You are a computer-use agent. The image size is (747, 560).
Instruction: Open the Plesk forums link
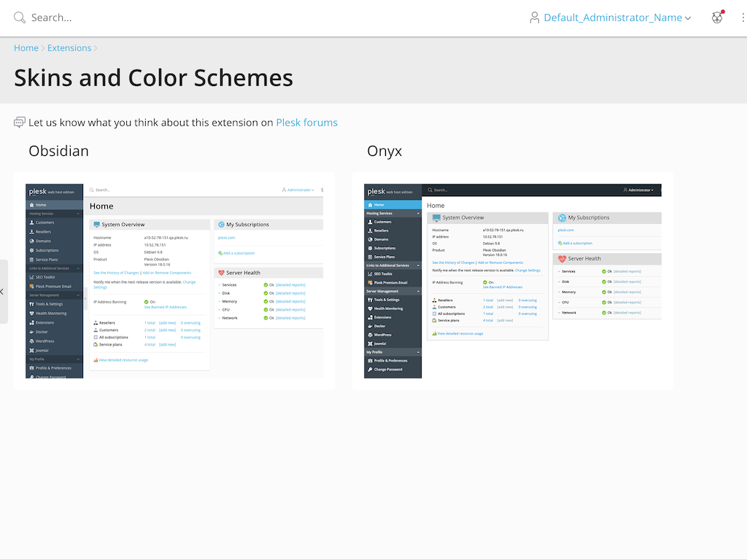306,122
